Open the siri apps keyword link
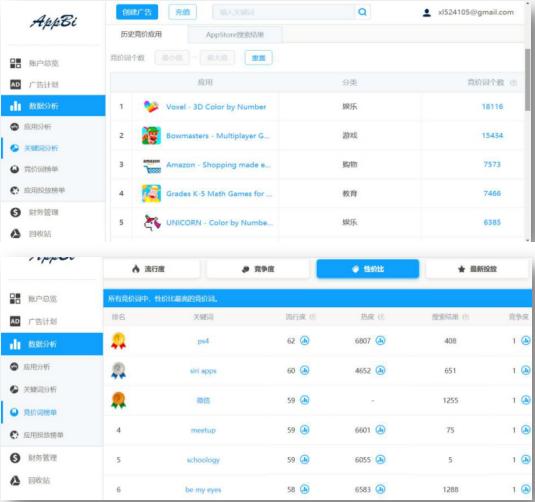 tap(203, 371)
